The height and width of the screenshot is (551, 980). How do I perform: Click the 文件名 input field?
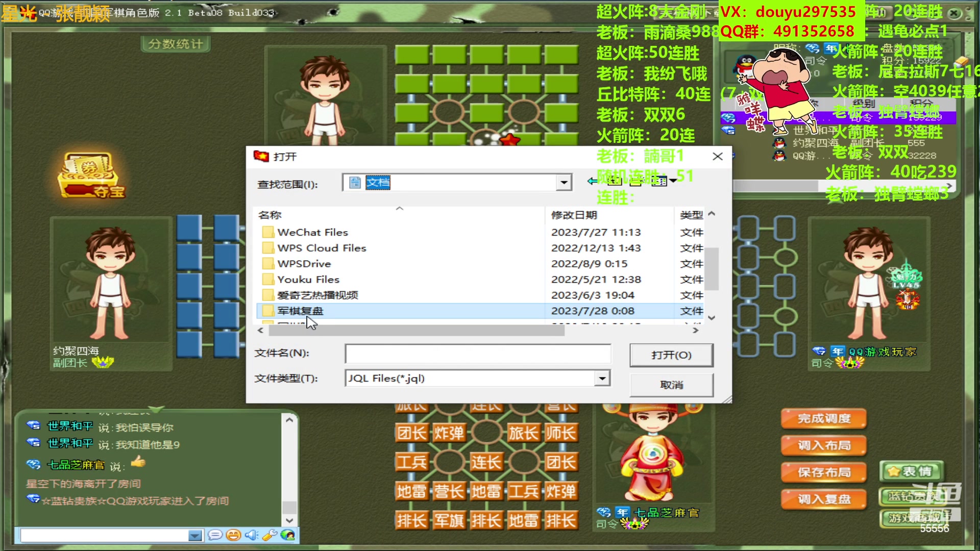coord(478,354)
